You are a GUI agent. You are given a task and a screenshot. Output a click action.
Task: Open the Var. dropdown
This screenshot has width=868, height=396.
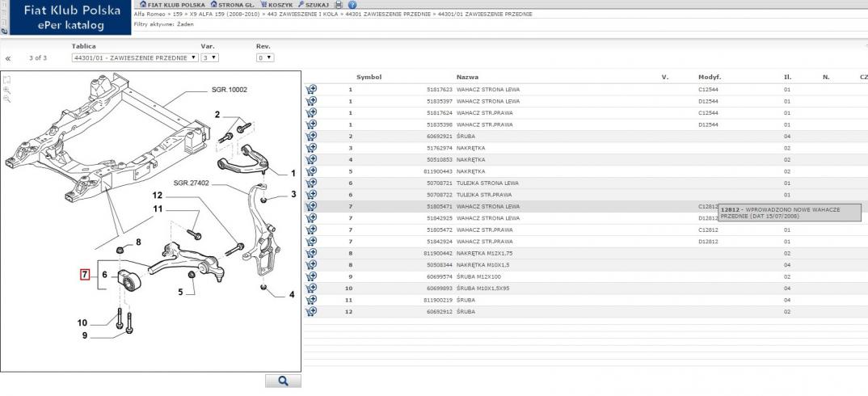click(209, 57)
